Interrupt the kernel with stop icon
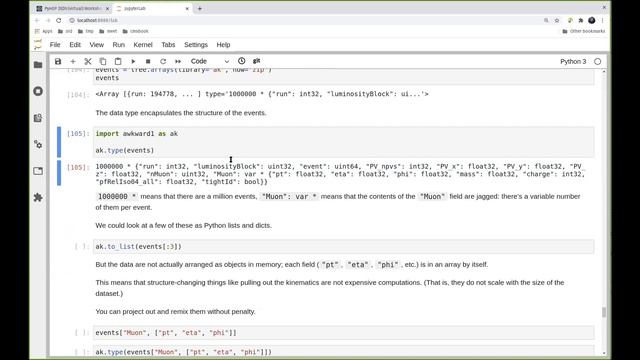This screenshot has width=640, height=360. pyautogui.click(x=148, y=61)
